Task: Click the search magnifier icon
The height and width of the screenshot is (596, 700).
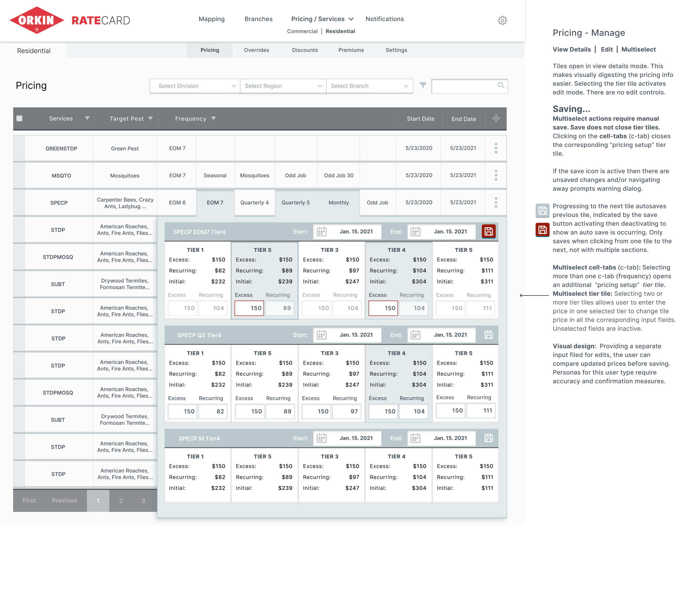Action: 501,85
